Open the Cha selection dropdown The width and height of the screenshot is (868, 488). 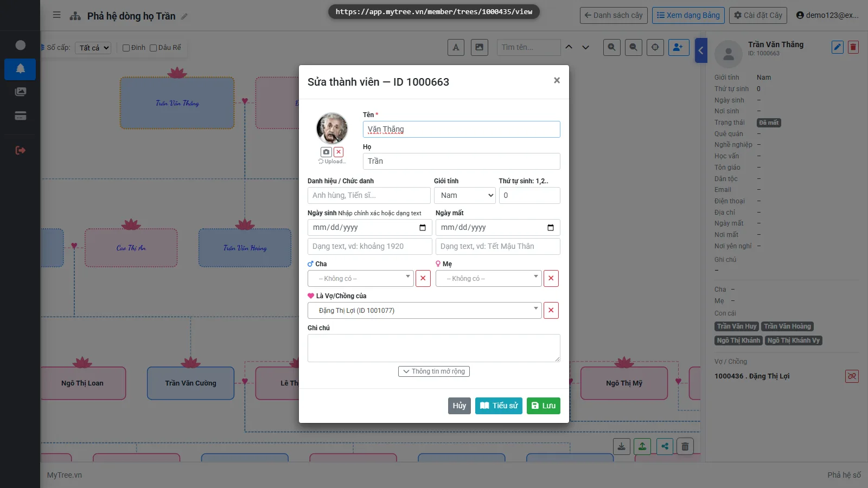pyautogui.click(x=361, y=278)
